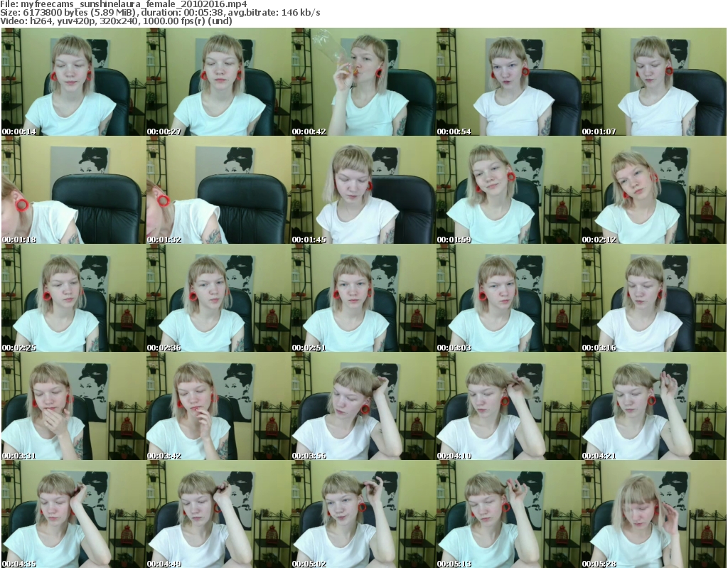Click the frame at 00:01:18
The image size is (728, 568).
[73, 190]
